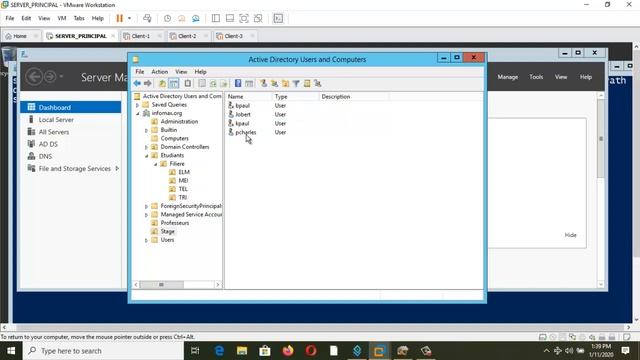Select the TRI organizational unit

(182, 198)
